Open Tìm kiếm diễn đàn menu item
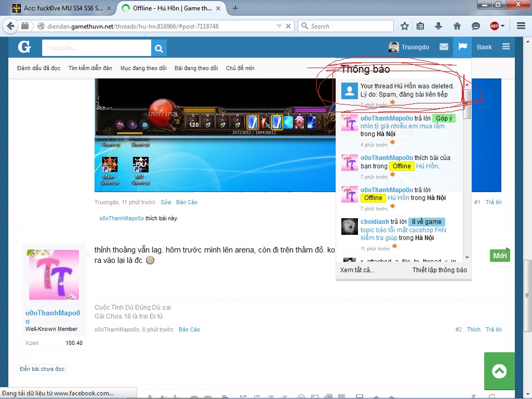The image size is (532, 399). coord(90,68)
